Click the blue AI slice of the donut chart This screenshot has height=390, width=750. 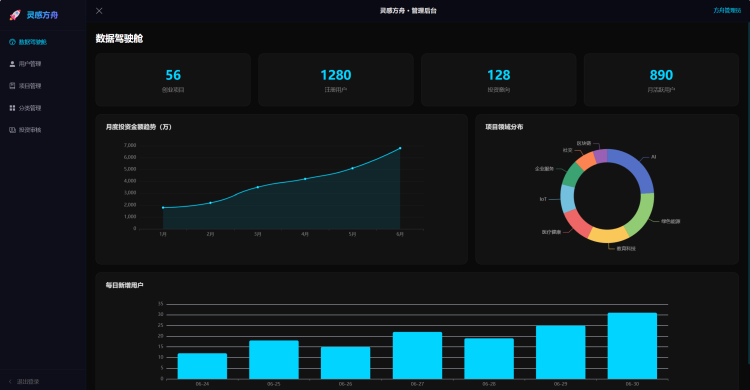(x=635, y=167)
